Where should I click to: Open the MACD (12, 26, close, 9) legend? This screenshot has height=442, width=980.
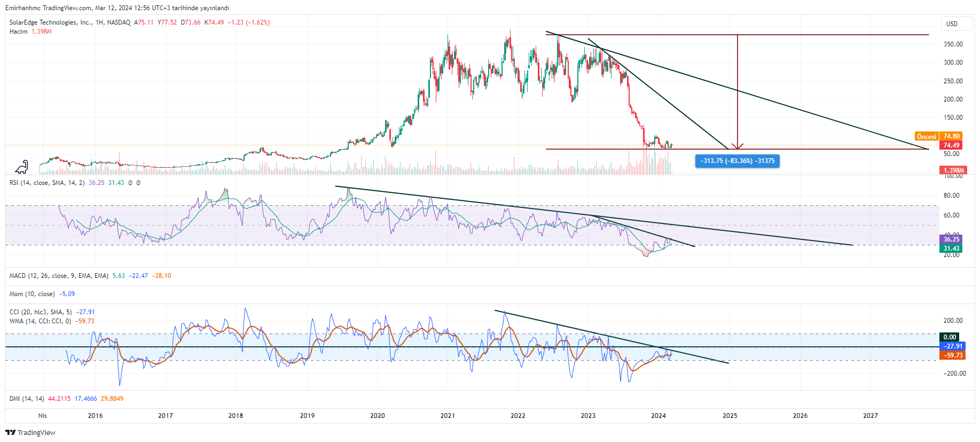pyautogui.click(x=59, y=276)
